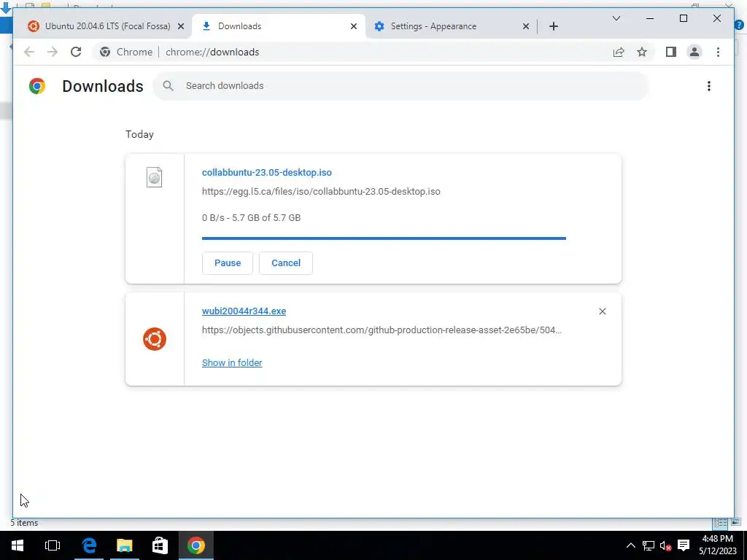
Task: Select the Downloads tab
Action: click(x=279, y=26)
